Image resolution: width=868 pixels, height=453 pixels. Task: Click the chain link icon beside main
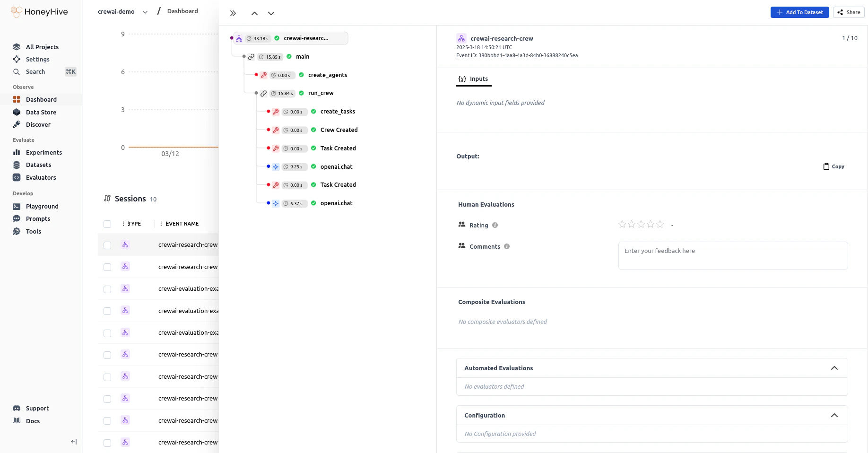(x=252, y=57)
